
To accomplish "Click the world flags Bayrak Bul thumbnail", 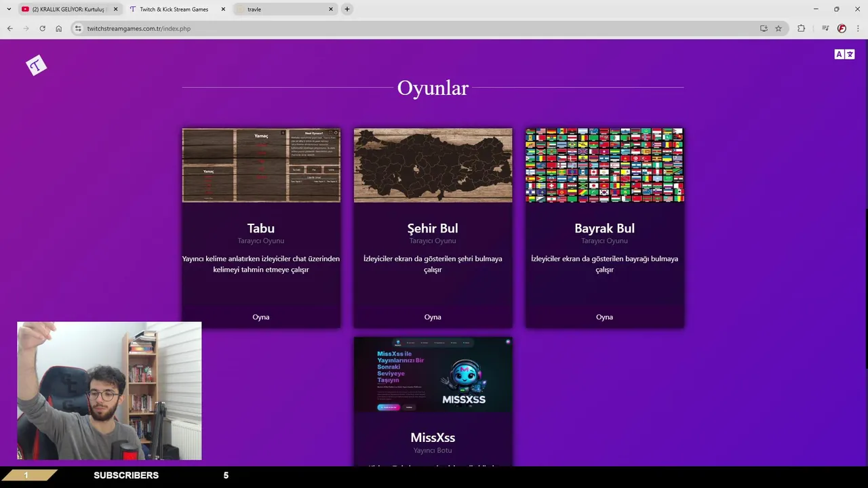I will (604, 165).
